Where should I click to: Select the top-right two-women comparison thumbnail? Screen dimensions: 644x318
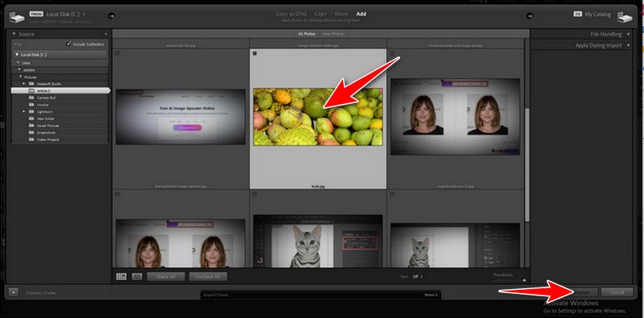pos(455,117)
